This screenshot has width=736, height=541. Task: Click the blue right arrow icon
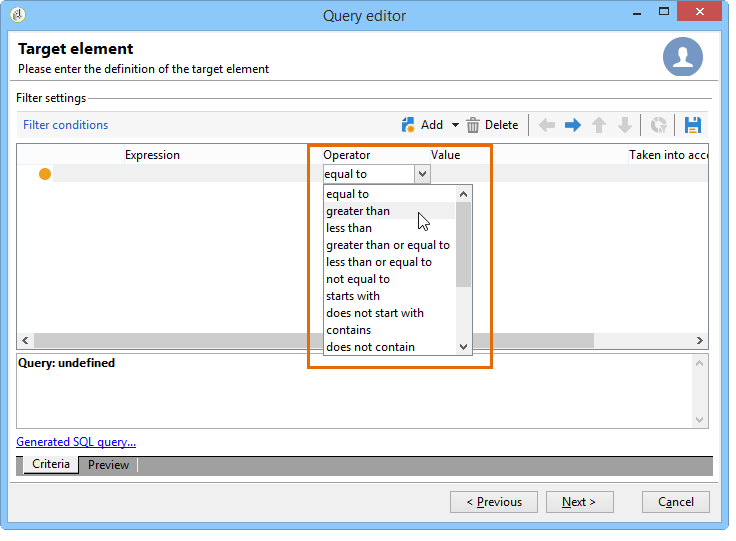coord(573,125)
